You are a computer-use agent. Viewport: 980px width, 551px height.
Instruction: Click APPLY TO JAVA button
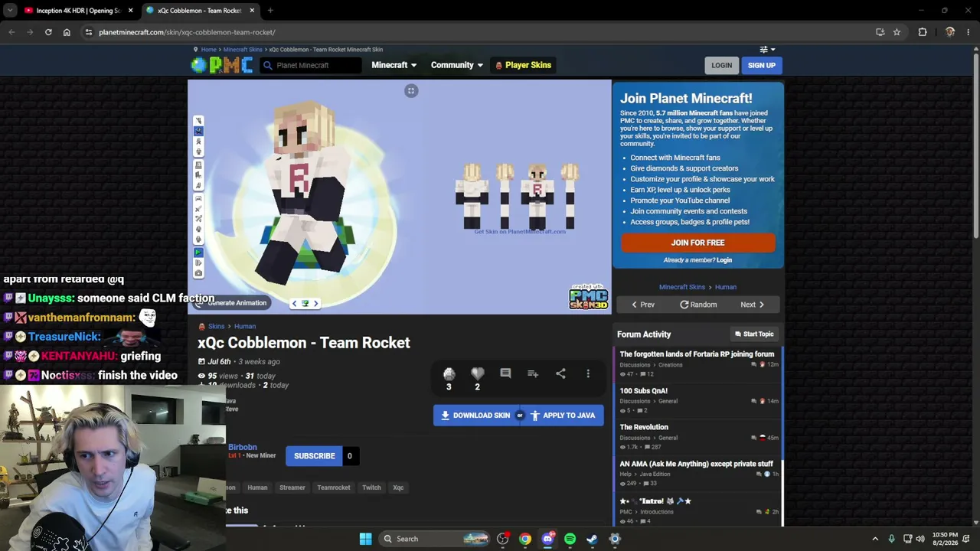click(563, 416)
